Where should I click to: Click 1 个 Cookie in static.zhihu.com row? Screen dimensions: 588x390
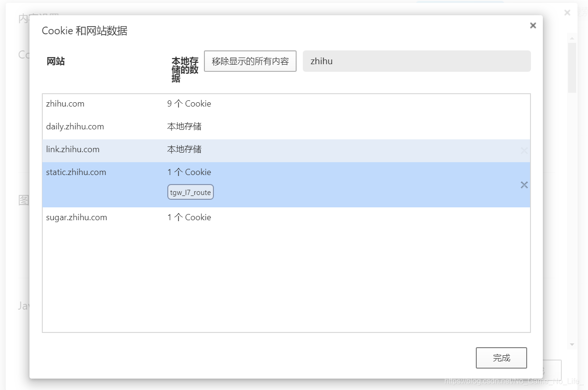(x=189, y=172)
